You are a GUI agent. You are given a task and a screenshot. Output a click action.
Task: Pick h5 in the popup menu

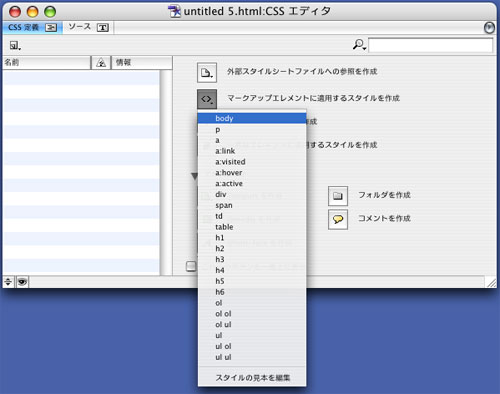[x=252, y=281]
